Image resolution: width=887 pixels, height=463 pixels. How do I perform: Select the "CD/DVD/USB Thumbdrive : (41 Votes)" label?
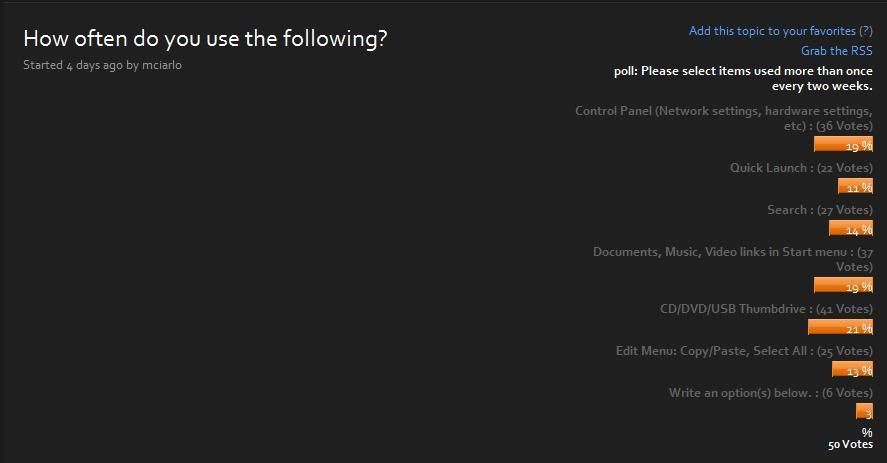pyautogui.click(x=766, y=309)
